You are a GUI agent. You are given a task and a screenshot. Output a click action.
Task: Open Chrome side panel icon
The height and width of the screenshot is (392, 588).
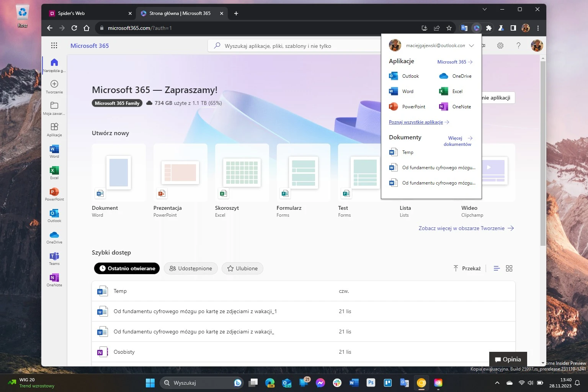pyautogui.click(x=513, y=28)
